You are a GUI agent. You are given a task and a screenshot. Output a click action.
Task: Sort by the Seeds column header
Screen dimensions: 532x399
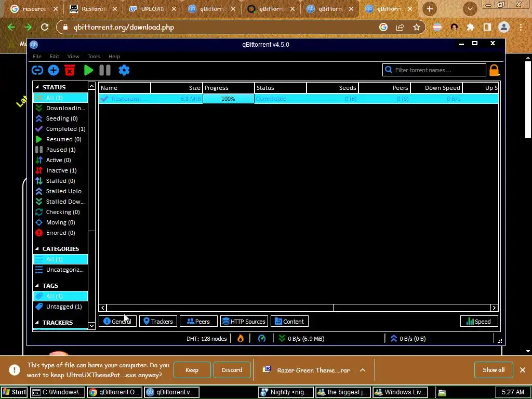click(332, 88)
